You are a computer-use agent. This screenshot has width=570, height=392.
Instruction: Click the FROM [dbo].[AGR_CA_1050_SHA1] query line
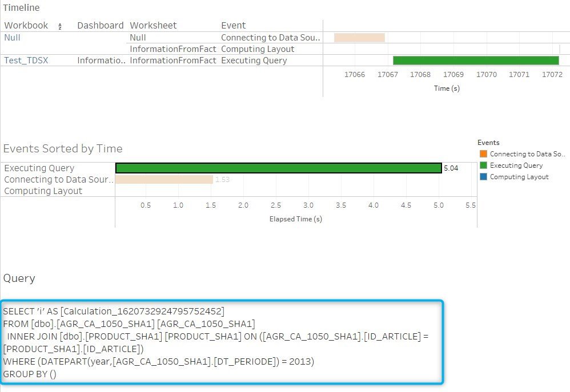click(129, 324)
